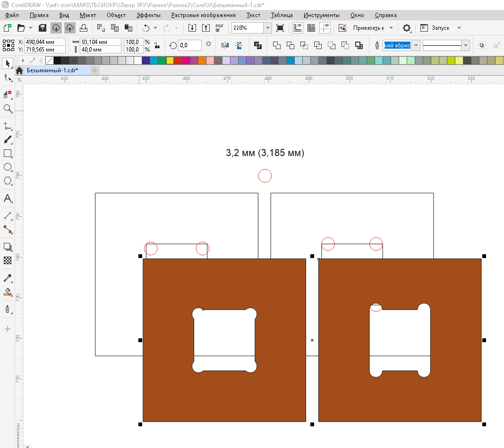Select the Drop Shadow tool
This screenshot has height=448, width=504.
tap(8, 247)
